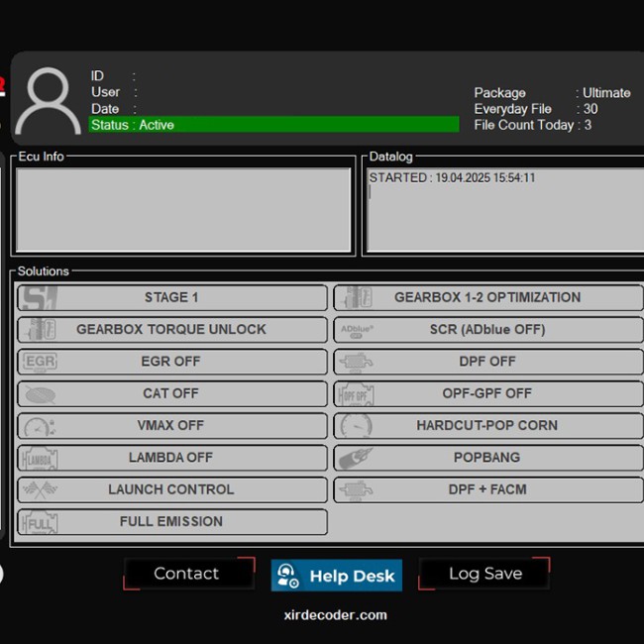Click the Stage 1 'S' icon
Viewport: 644px width, 644px height.
[40, 298]
